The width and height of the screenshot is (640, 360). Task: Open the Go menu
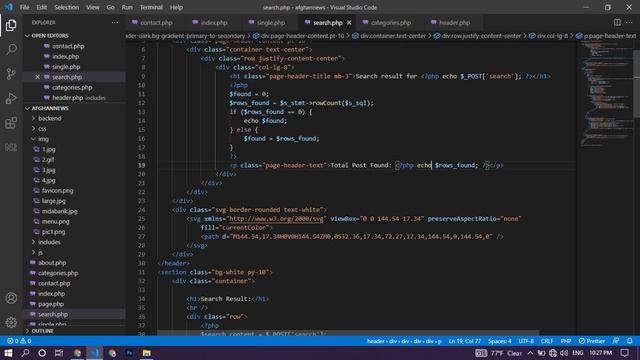[110, 7]
